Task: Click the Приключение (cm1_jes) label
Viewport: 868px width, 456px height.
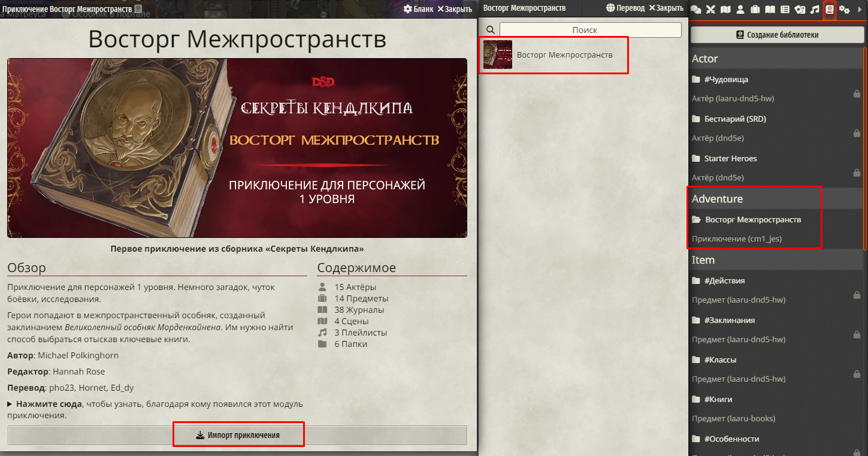Action: [737, 238]
